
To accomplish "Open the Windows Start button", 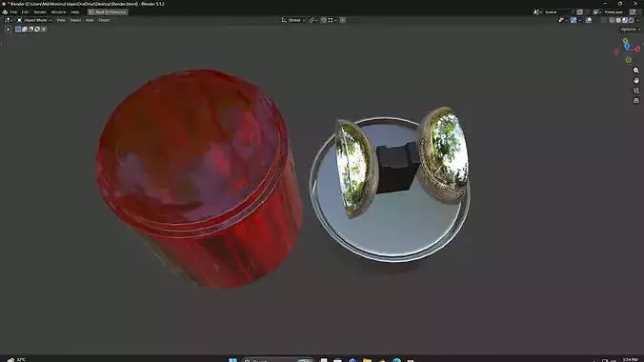I will point(232,360).
